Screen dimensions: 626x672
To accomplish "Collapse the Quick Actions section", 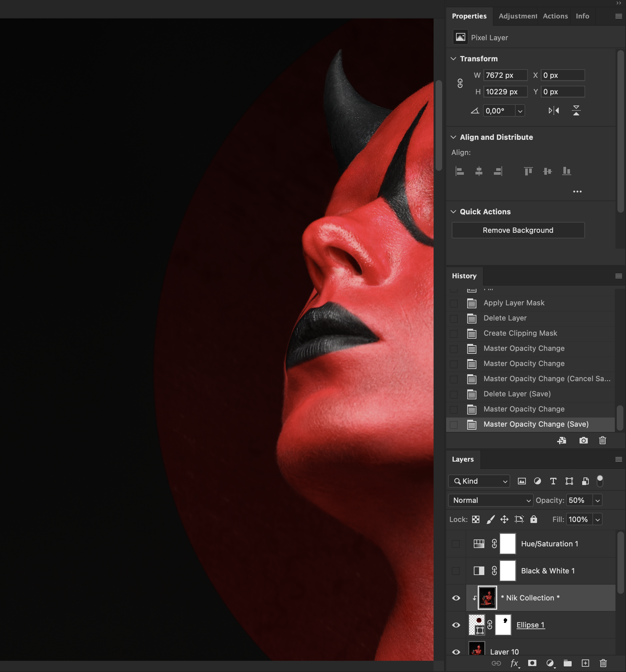I will tap(453, 212).
